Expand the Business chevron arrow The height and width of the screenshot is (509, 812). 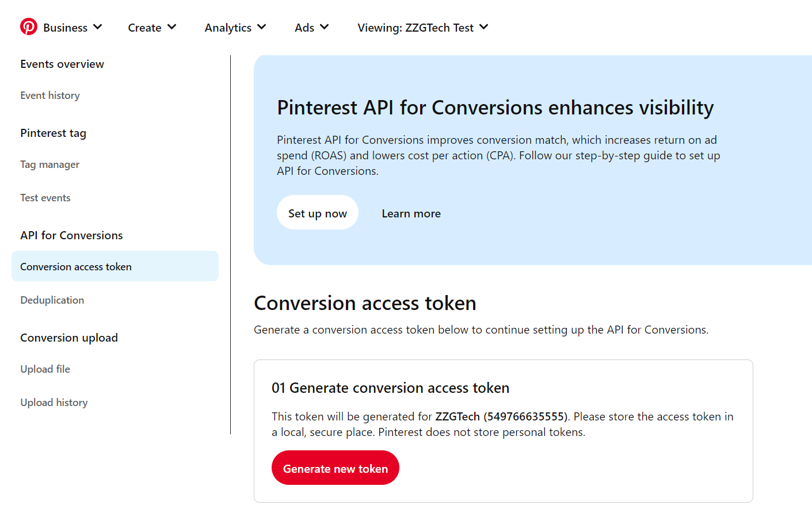tap(97, 27)
